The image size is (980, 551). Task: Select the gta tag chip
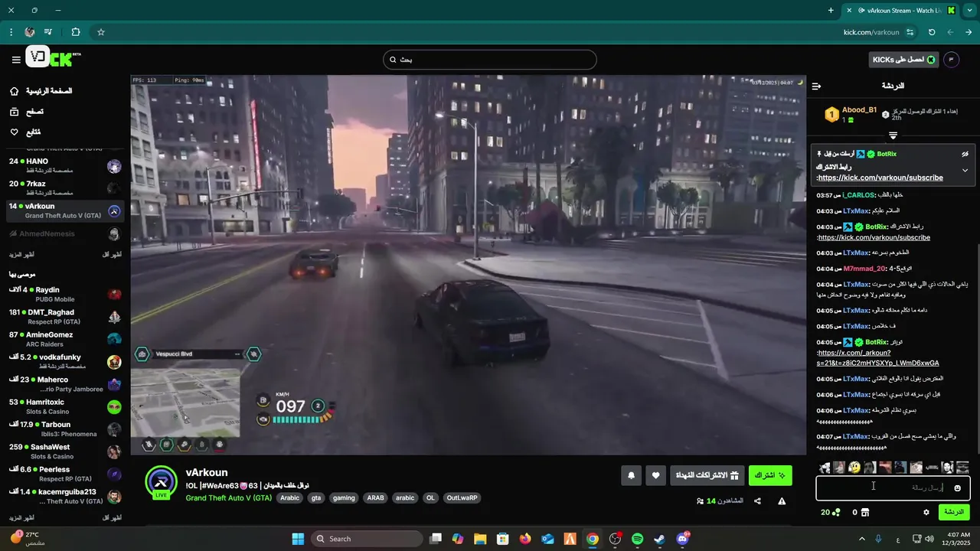click(x=316, y=498)
